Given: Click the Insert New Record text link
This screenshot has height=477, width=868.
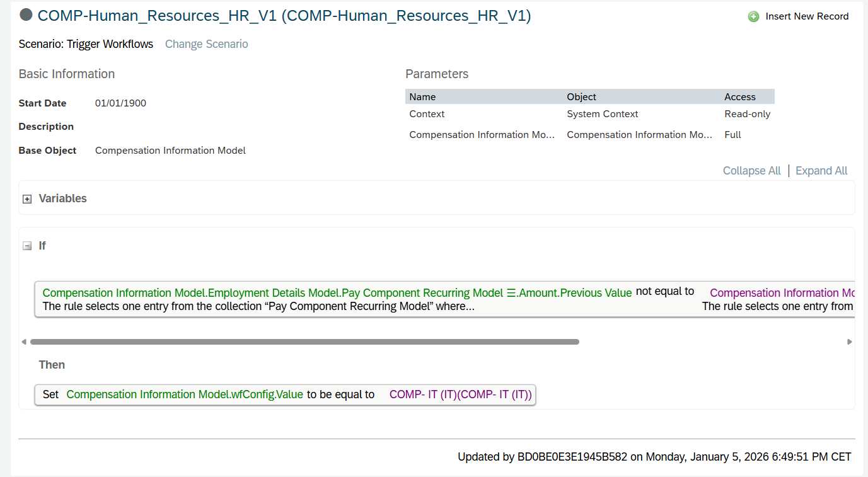Looking at the screenshot, I should click(807, 16).
